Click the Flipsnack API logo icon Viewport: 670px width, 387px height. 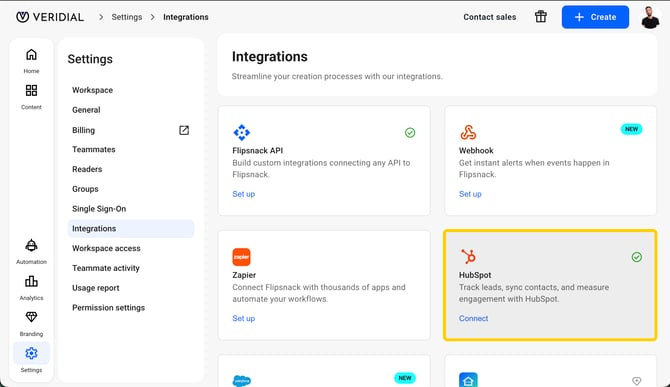click(x=241, y=132)
